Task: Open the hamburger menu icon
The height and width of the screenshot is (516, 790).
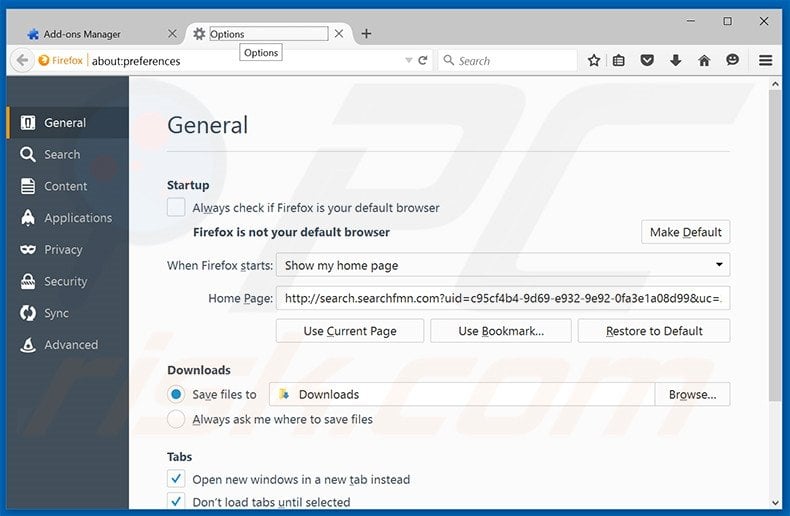Action: (765, 61)
